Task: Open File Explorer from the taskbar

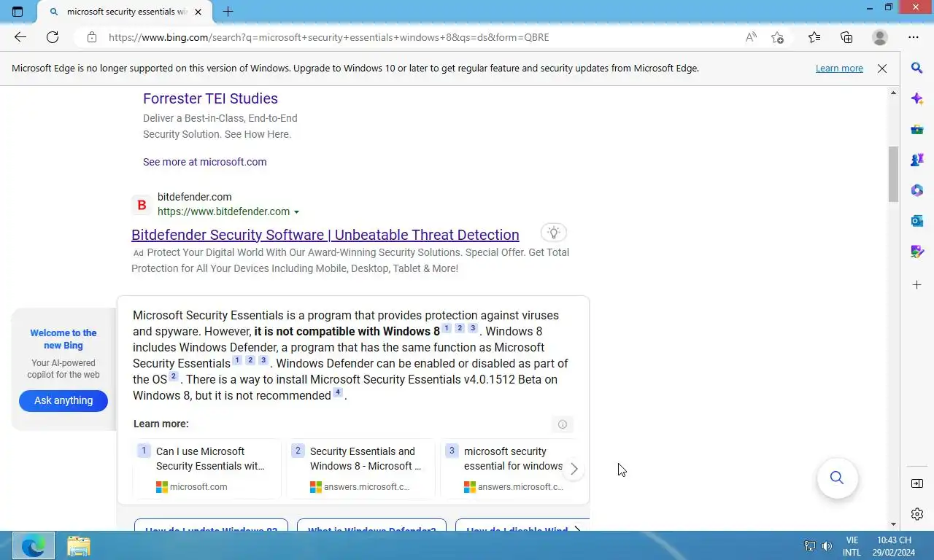Action: coord(78,546)
